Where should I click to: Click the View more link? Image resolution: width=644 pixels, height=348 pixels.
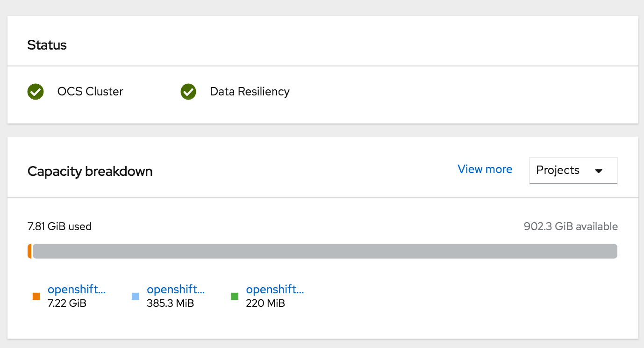pos(485,169)
